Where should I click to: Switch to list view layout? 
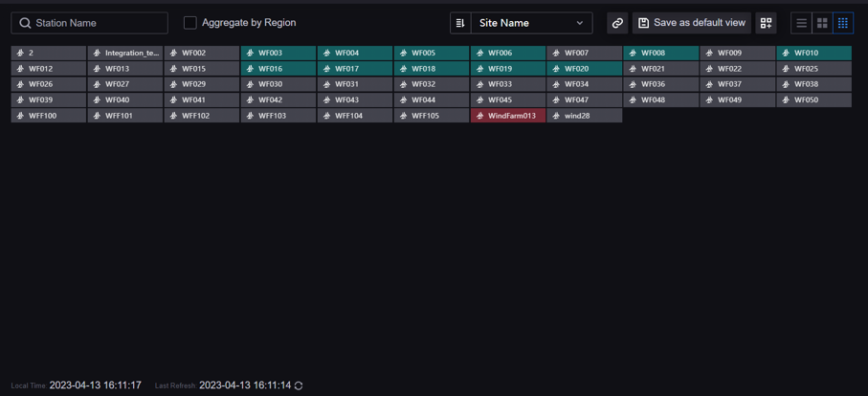(x=802, y=23)
